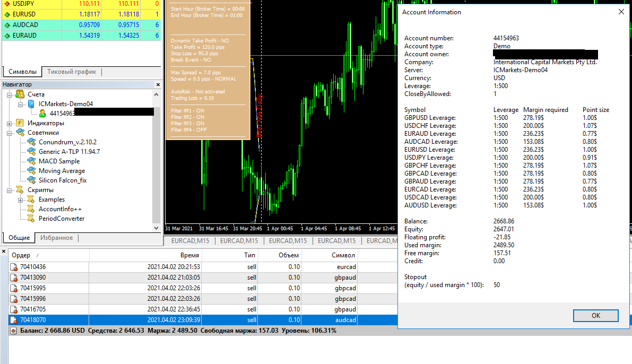Click the navigator vertical scrollbar thumb

coord(157,165)
